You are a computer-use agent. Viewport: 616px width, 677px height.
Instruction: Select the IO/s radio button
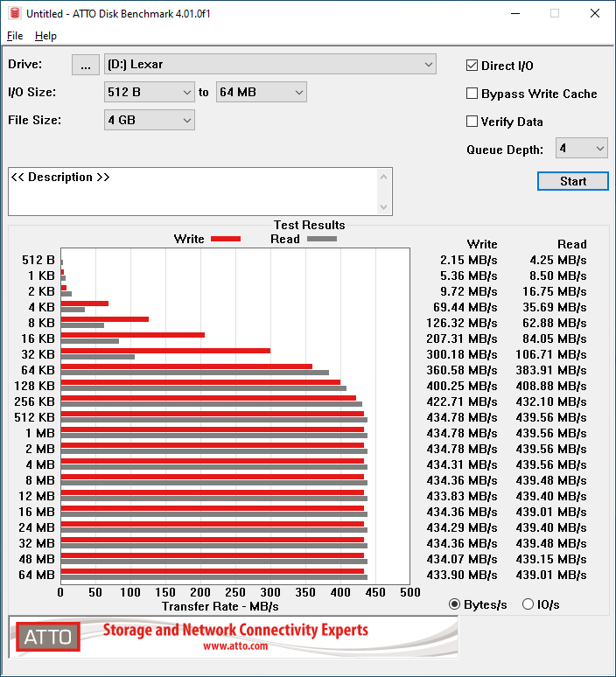pos(528,604)
